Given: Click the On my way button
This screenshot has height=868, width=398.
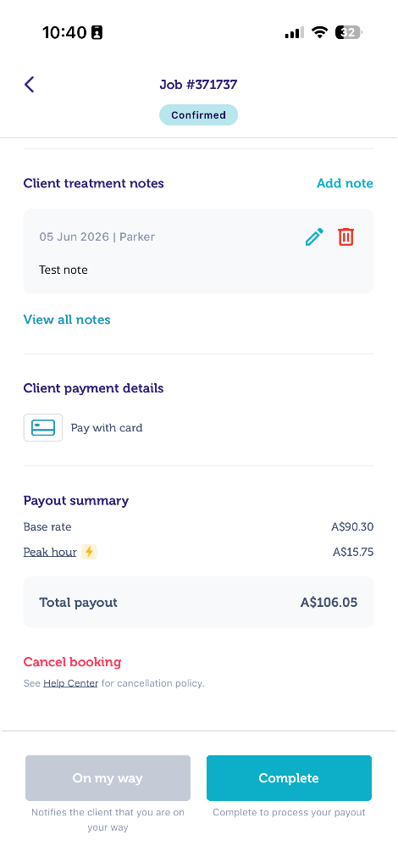Looking at the screenshot, I should click(x=108, y=778).
